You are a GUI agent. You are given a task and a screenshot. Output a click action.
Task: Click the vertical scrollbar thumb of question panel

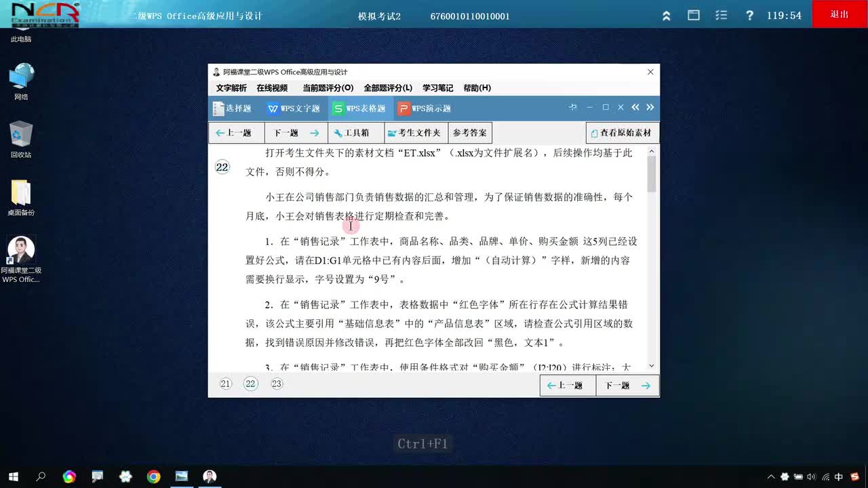(652, 174)
